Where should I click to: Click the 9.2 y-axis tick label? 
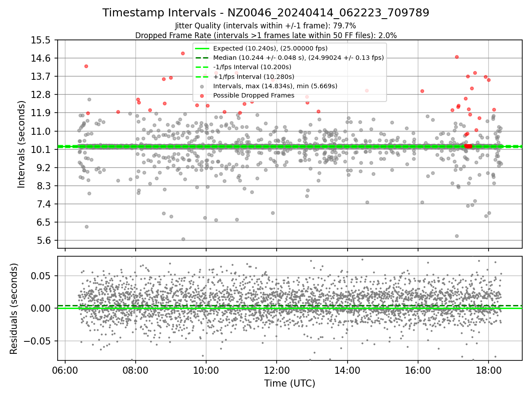[x=44, y=168]
